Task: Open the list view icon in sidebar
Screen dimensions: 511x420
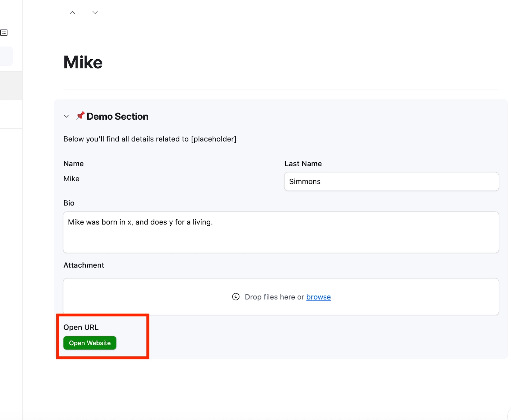Action: 4,33
